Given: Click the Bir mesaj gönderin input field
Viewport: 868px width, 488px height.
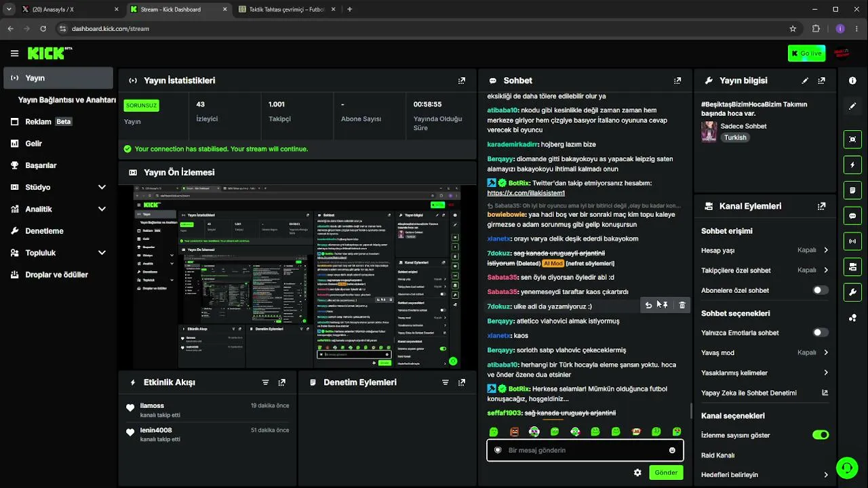Looking at the screenshot, I should tap(585, 450).
